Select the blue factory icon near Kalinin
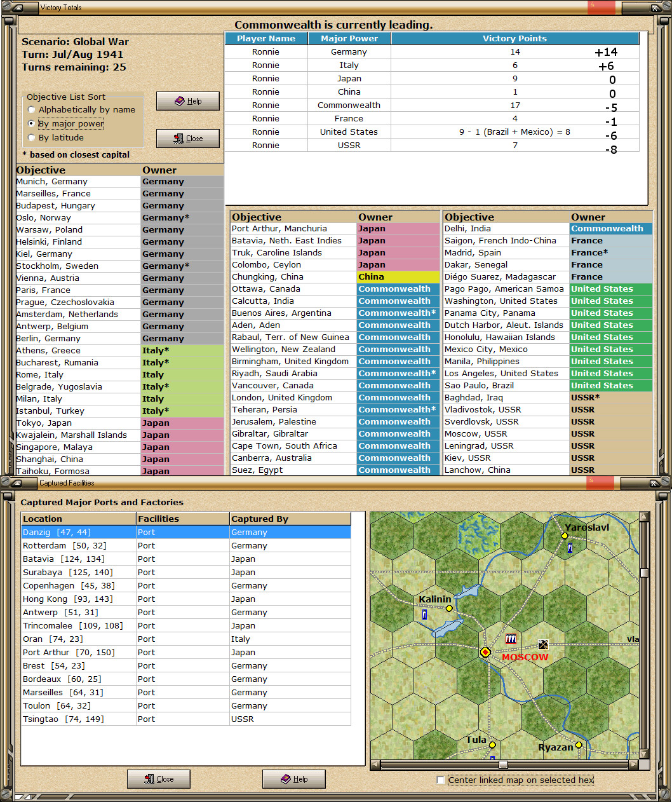 point(424,615)
